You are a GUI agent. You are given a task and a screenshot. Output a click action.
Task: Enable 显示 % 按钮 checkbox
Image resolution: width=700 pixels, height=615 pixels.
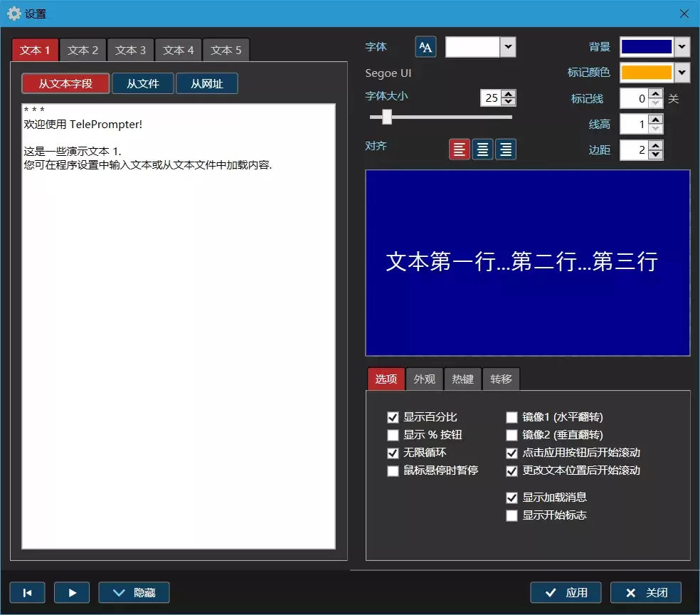[x=393, y=435]
